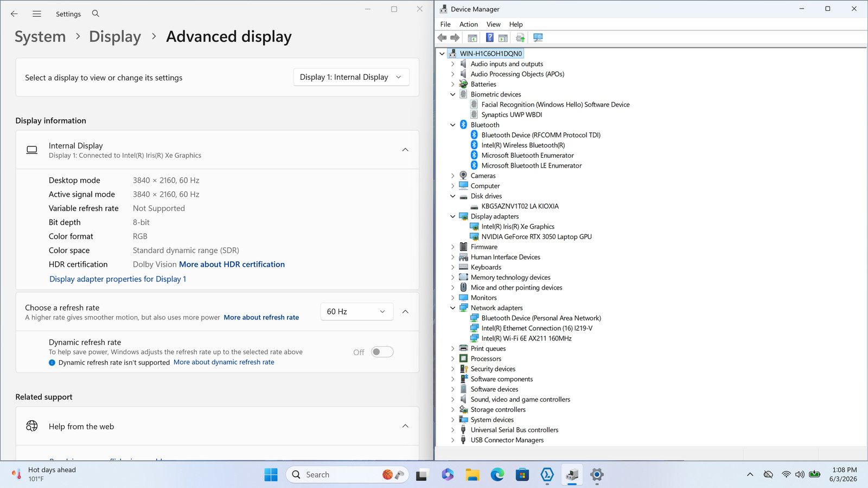Open the Settings navigation hamburger menu
This screenshot has width=868, height=488.
pos(37,14)
